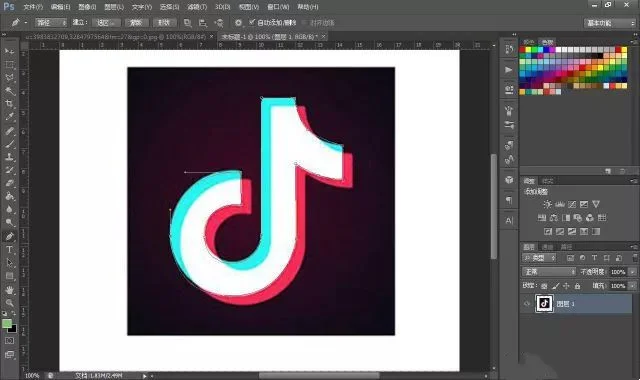This screenshot has height=380, width=640.
Task: Select the Zoom tool in the toolbox
Action: point(9,303)
